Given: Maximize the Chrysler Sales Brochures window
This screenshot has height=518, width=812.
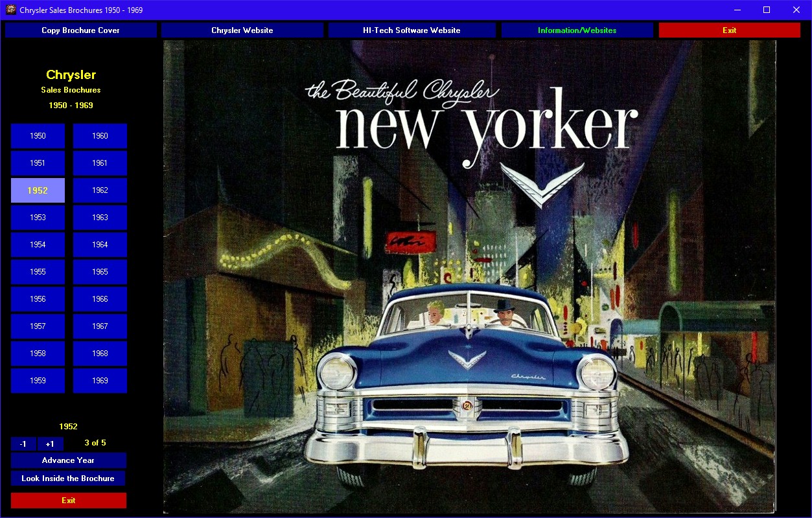Looking at the screenshot, I should (767, 10).
